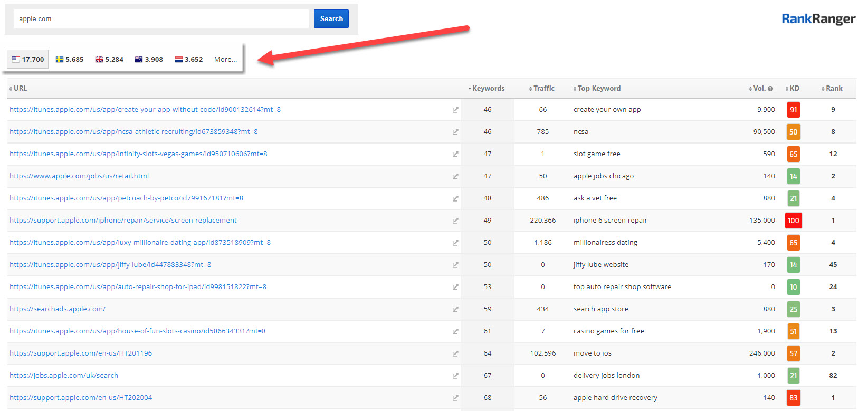Open external link icon for ncsa-athletic-recruiting row
The height and width of the screenshot is (411, 868).
tap(455, 132)
